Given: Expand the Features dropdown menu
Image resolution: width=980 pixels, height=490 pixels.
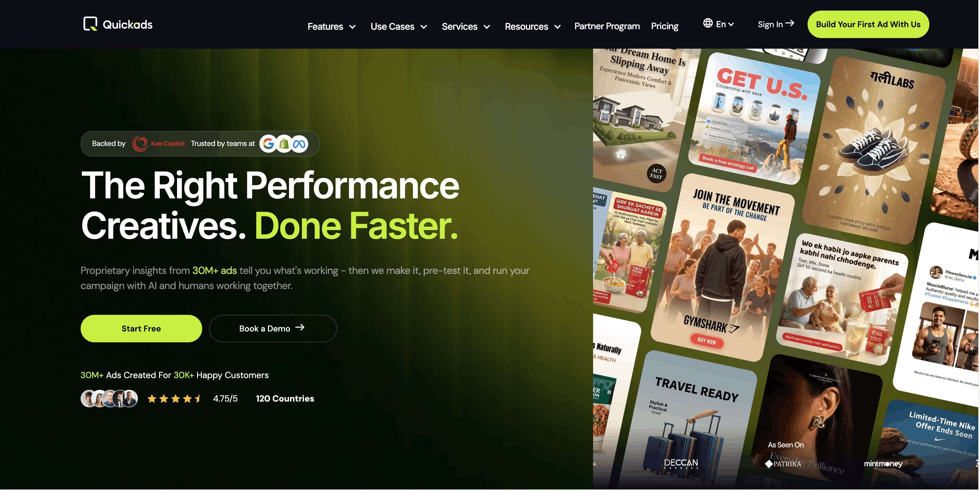Looking at the screenshot, I should click(x=331, y=27).
